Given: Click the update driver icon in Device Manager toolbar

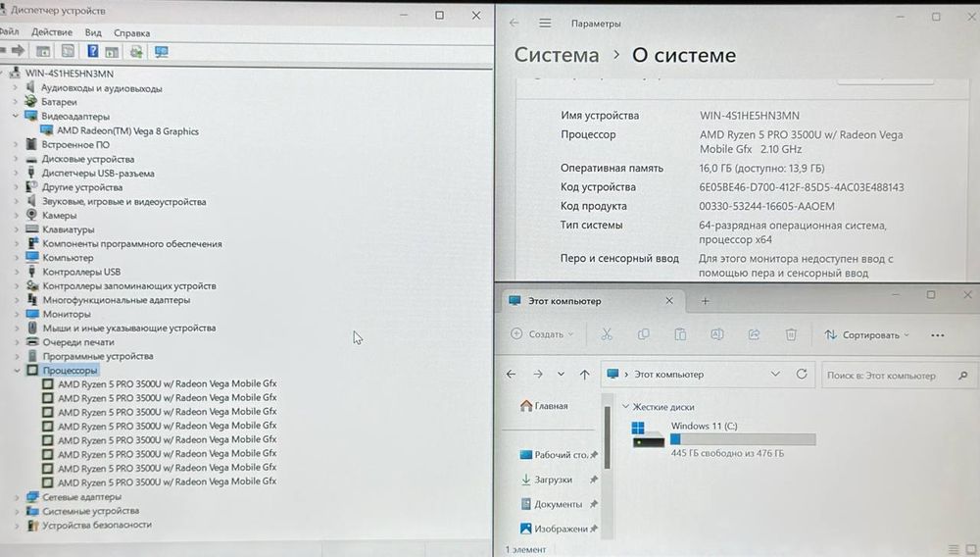Looking at the screenshot, I should (x=136, y=52).
